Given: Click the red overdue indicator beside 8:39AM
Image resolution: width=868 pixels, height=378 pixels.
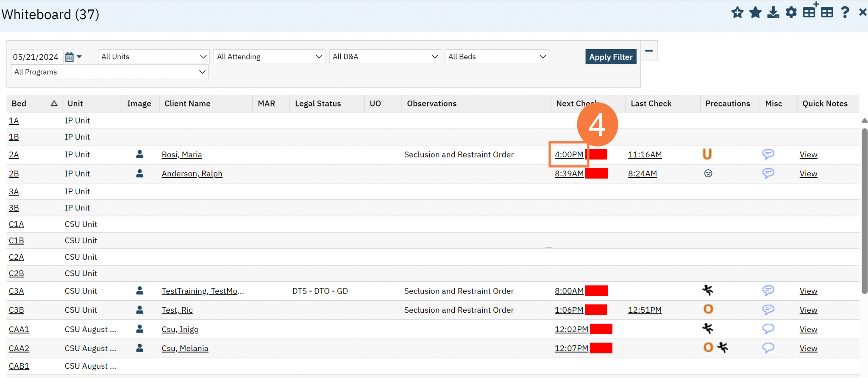Looking at the screenshot, I should (596, 174).
